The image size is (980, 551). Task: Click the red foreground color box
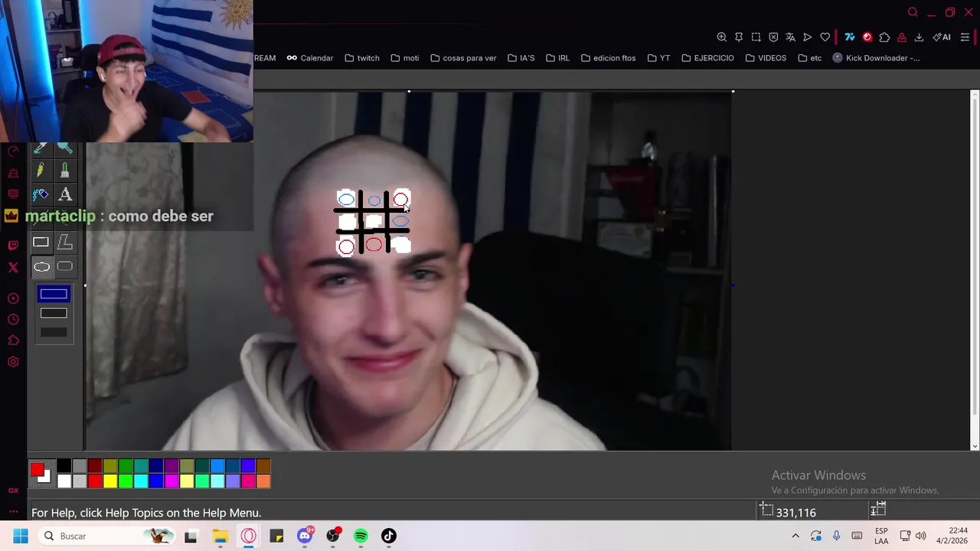coord(37,469)
